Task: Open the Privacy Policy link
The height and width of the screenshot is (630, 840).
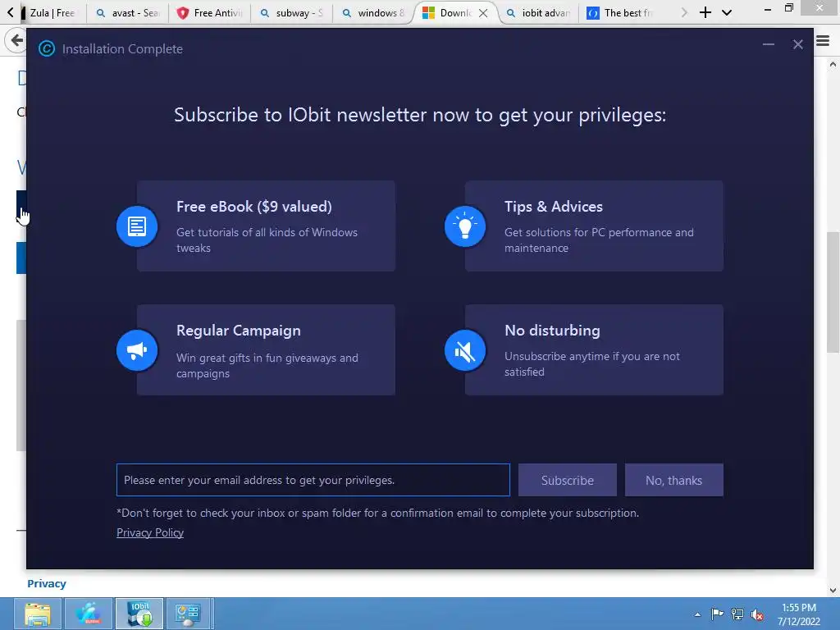Action: point(150,532)
